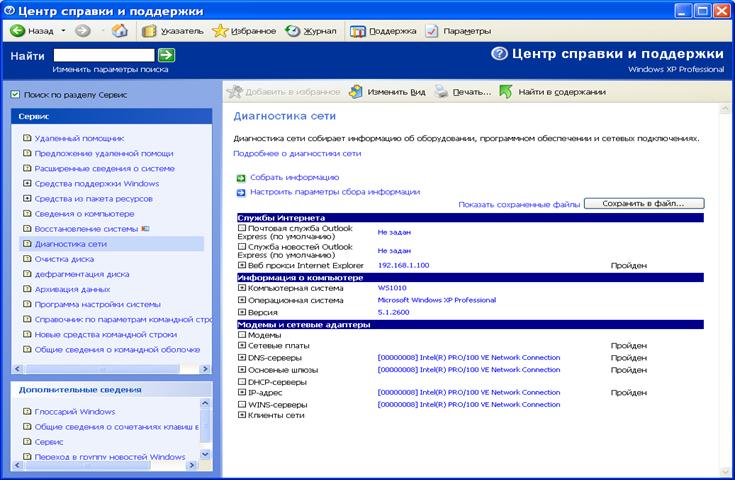Click Найти в содержании icon
This screenshot has height=480, width=735.
[506, 92]
